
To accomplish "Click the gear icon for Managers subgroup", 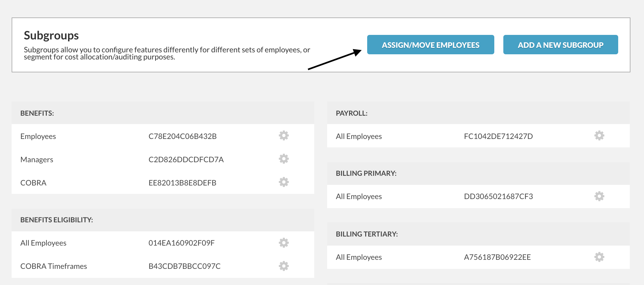I will click(x=284, y=159).
